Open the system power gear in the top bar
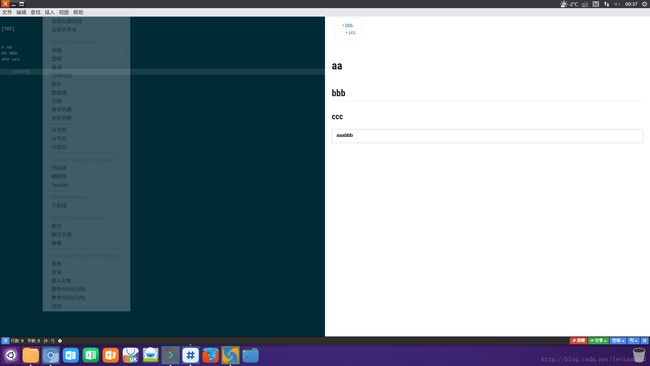650x366 pixels. pos(645,4)
